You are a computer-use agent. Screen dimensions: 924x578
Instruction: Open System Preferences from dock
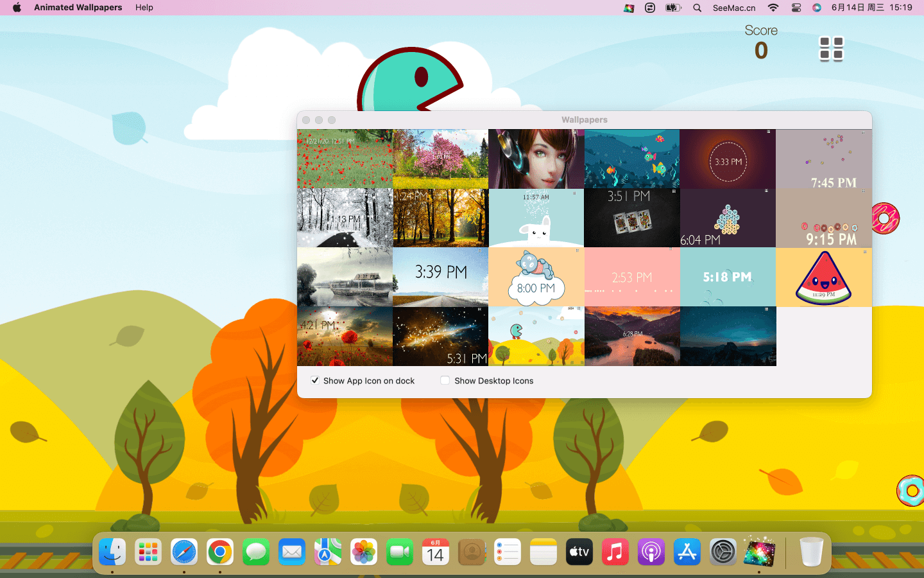[x=723, y=552]
